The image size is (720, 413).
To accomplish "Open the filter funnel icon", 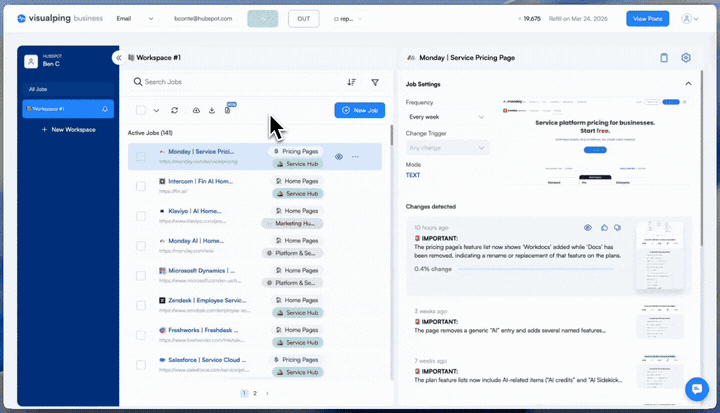I will [x=375, y=82].
